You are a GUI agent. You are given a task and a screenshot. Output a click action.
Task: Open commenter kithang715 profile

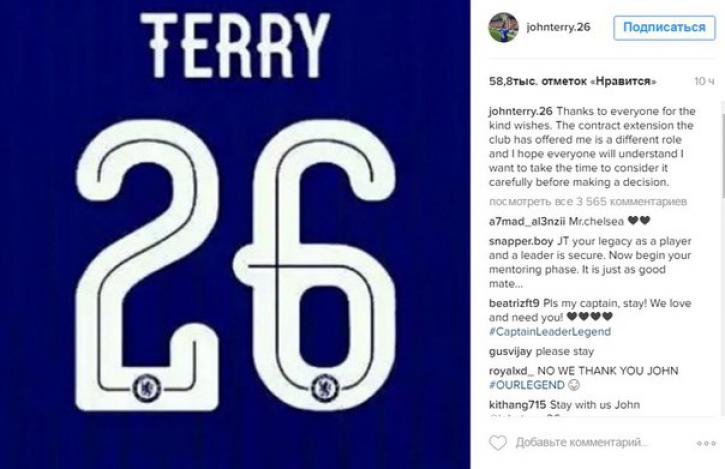pyautogui.click(x=517, y=405)
